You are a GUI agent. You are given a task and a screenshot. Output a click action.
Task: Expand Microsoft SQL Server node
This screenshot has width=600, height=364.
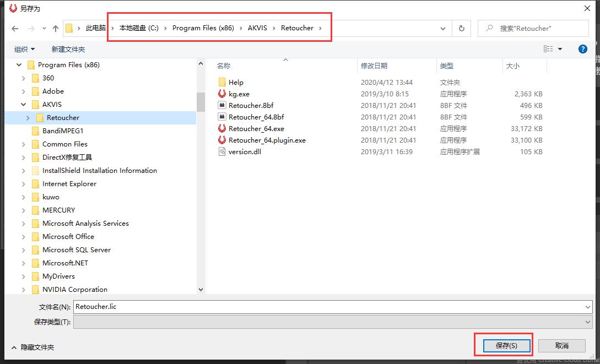[x=24, y=250]
